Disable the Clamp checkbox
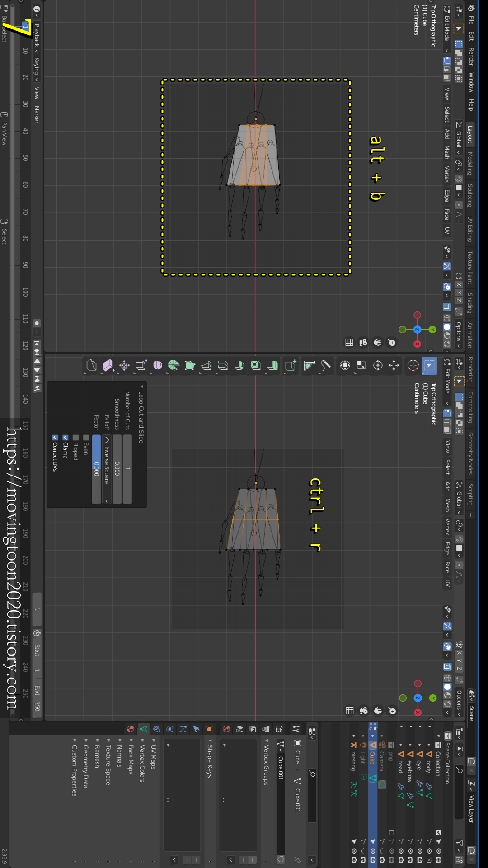488x868 pixels. pos(65,438)
